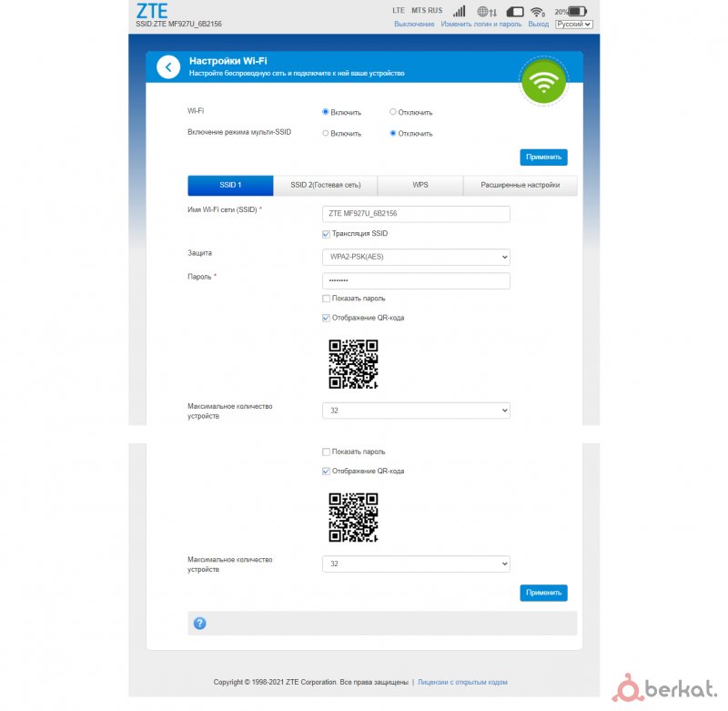Click the SIM card status icon
Image resolution: width=728 pixels, height=711 pixels.
point(515,12)
